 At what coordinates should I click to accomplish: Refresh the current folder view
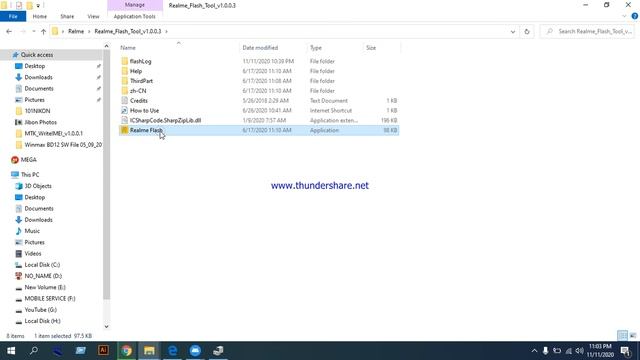pos(527,31)
